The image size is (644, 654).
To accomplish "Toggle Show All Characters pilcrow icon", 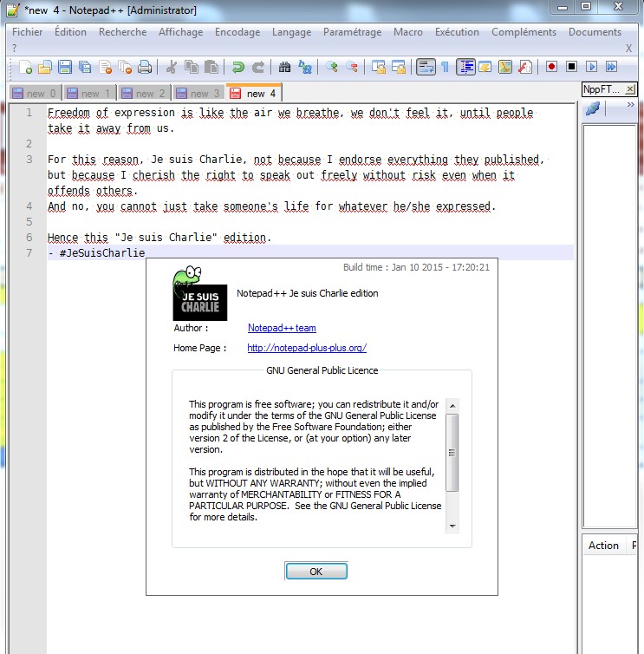I will coord(446,67).
